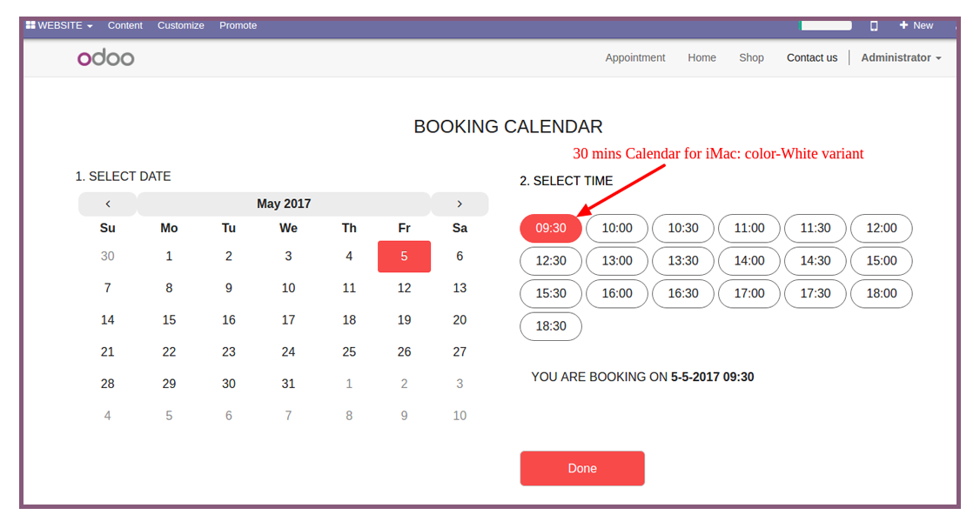This screenshot has width=980, height=528.
Task: Click the plus New button
Action: pyautogui.click(x=916, y=25)
